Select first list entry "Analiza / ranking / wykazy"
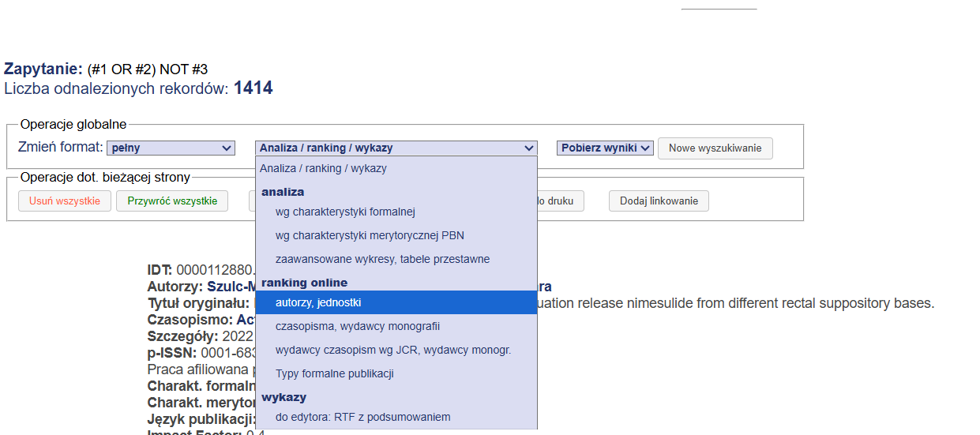Screen dimensions: 980x435 (323, 168)
